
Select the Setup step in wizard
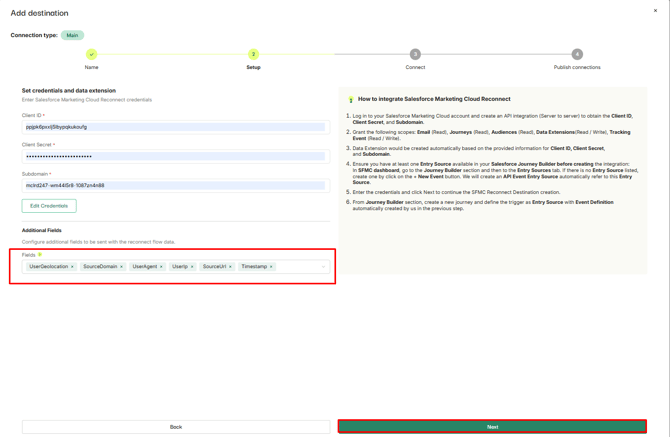tap(253, 54)
